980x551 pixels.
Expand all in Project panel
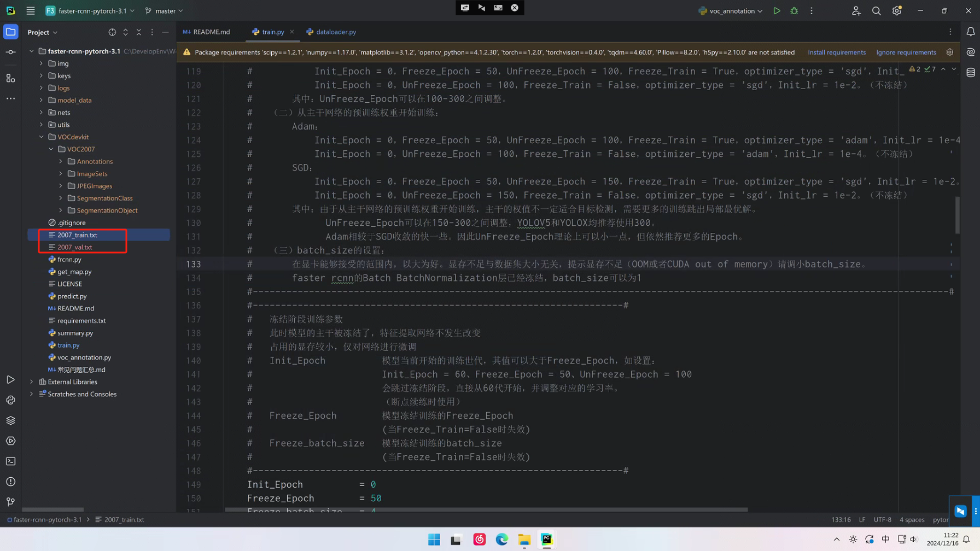point(125,32)
